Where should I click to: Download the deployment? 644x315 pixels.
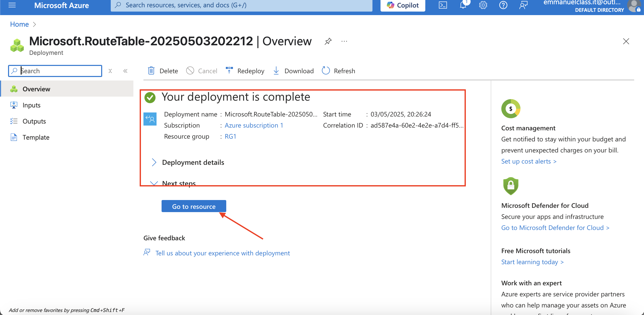pos(293,71)
